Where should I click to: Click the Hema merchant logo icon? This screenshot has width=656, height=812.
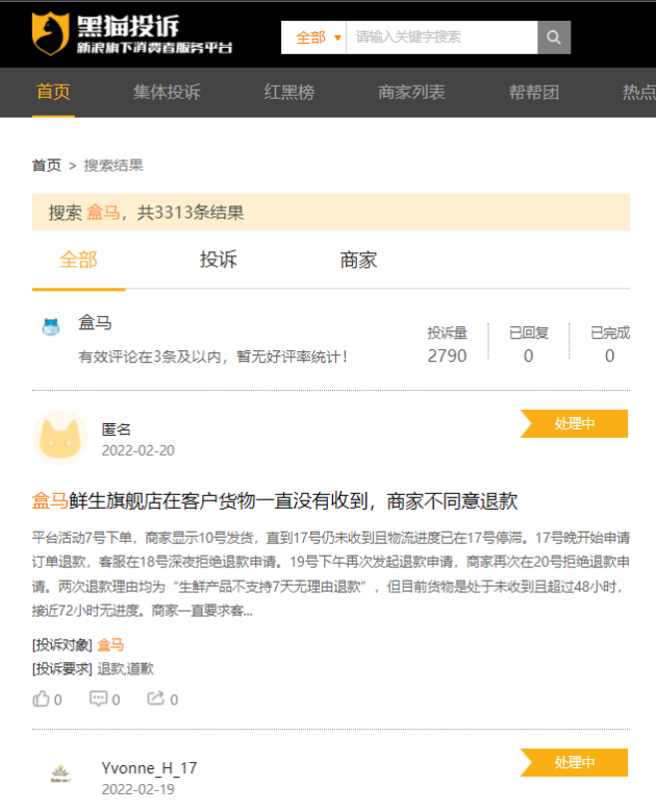tap(51, 327)
